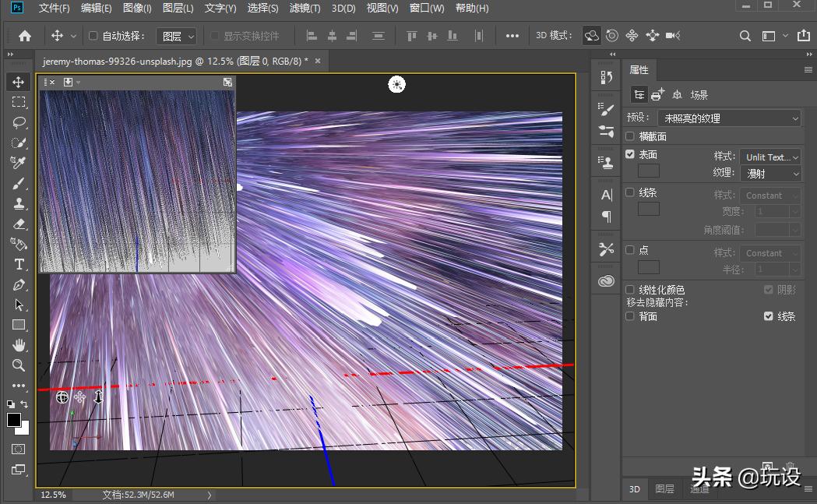Select the Brush tool
This screenshot has width=817, height=504.
[x=19, y=183]
